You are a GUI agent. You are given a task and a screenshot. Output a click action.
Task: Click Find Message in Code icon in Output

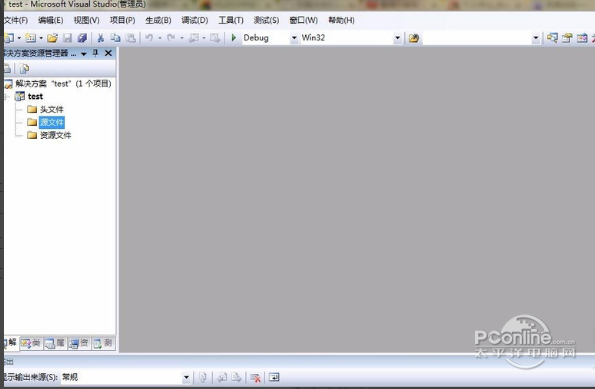203,377
